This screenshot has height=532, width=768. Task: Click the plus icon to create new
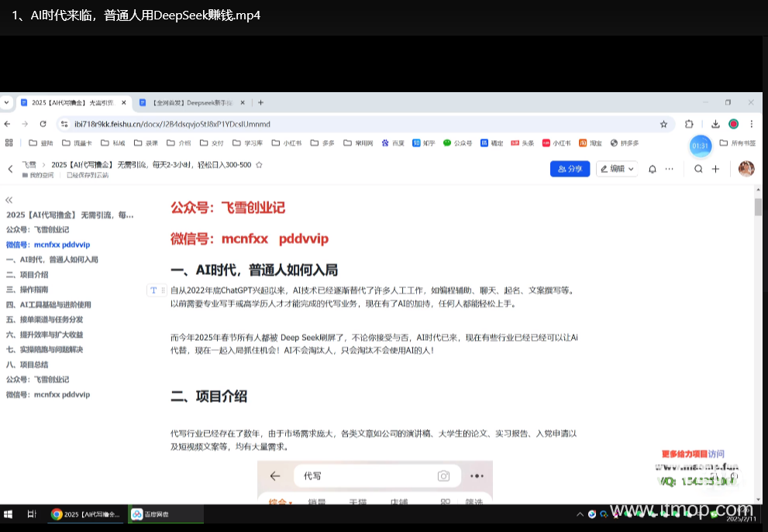click(715, 169)
